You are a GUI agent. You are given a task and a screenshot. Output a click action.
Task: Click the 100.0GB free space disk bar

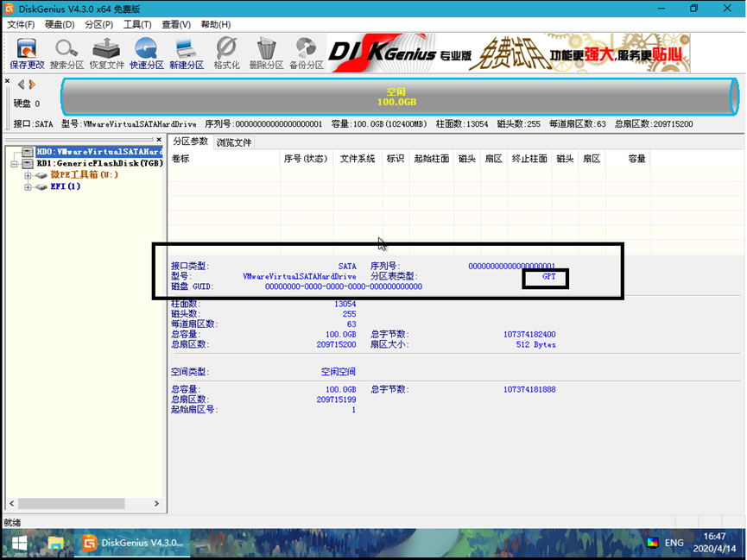[399, 97]
